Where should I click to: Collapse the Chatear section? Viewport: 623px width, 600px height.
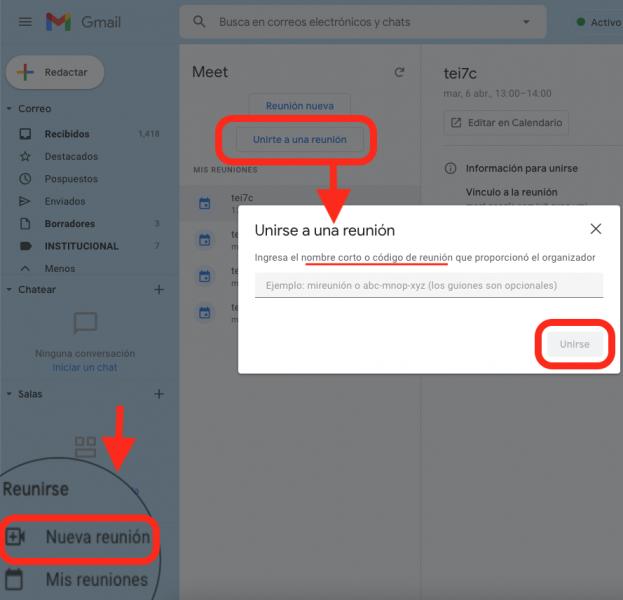click(9, 290)
